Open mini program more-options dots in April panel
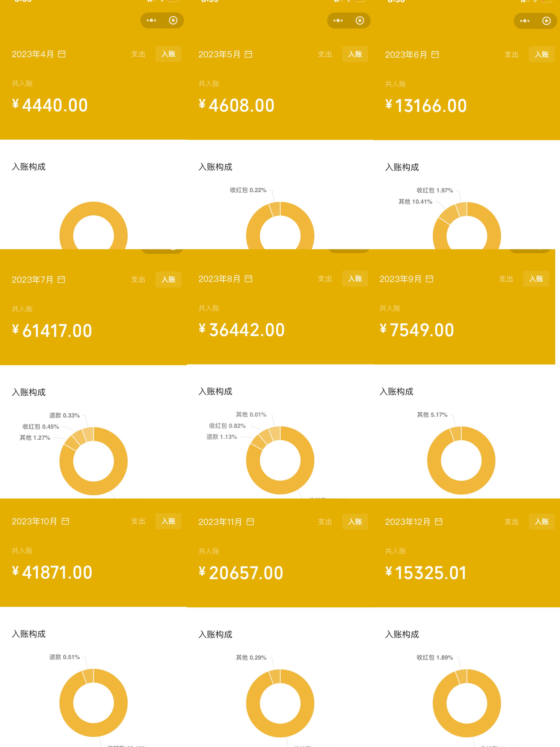 [x=151, y=21]
